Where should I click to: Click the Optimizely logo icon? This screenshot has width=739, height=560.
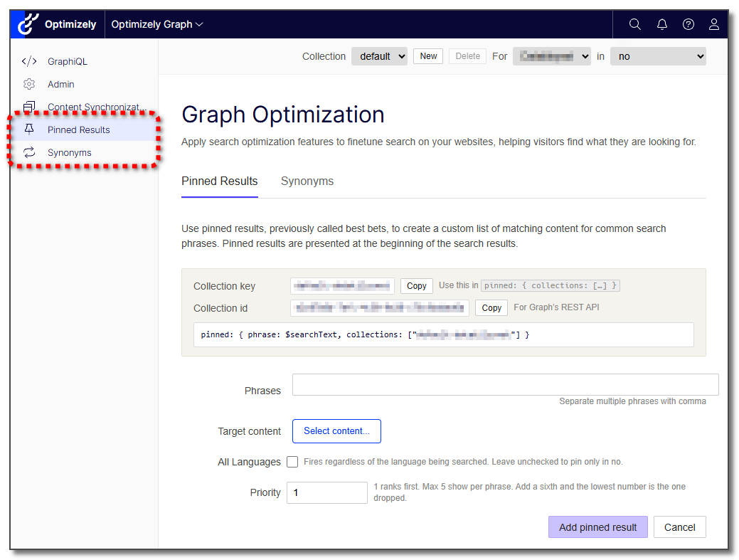click(x=28, y=23)
